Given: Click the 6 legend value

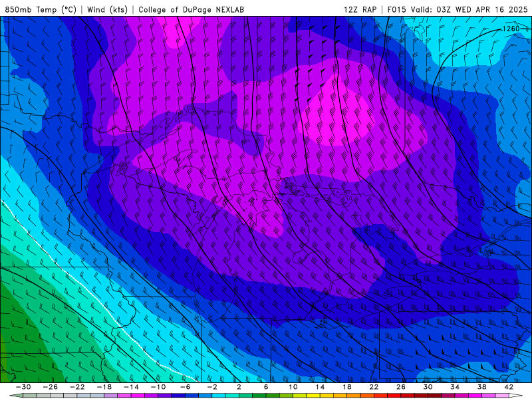Looking at the screenshot, I should [x=266, y=387].
